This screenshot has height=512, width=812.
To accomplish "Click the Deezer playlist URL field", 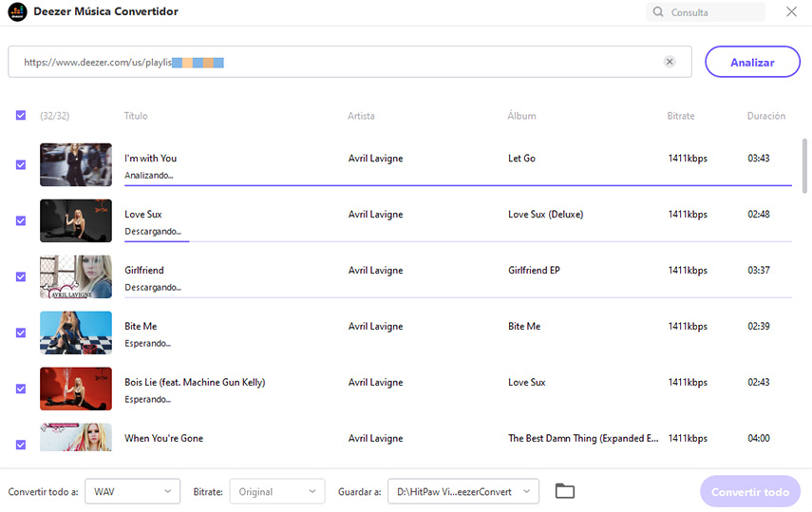I will pyautogui.click(x=349, y=62).
